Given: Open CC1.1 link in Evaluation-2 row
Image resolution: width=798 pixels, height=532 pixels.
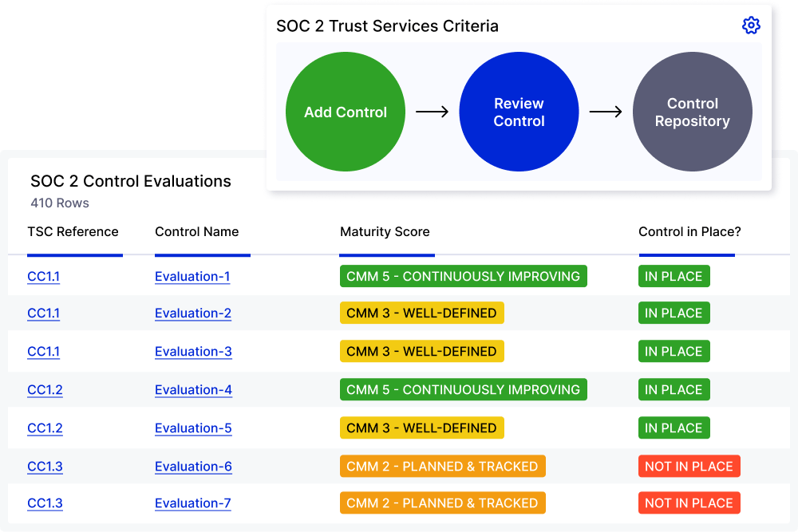Looking at the screenshot, I should 43,313.
